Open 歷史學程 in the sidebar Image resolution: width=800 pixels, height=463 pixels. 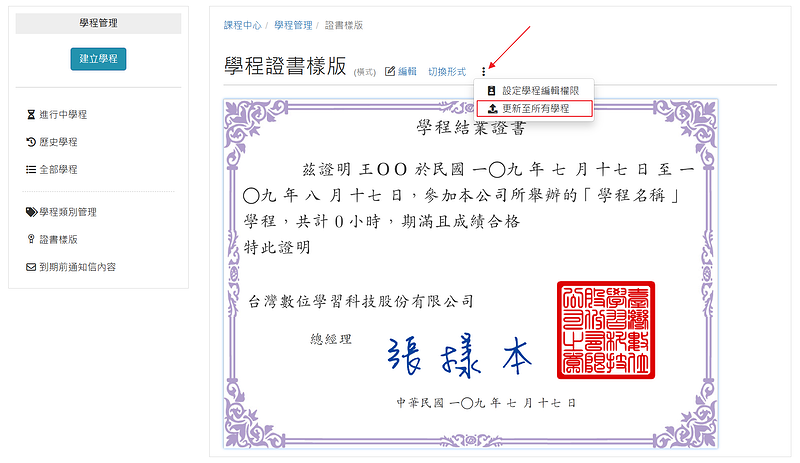(58, 142)
